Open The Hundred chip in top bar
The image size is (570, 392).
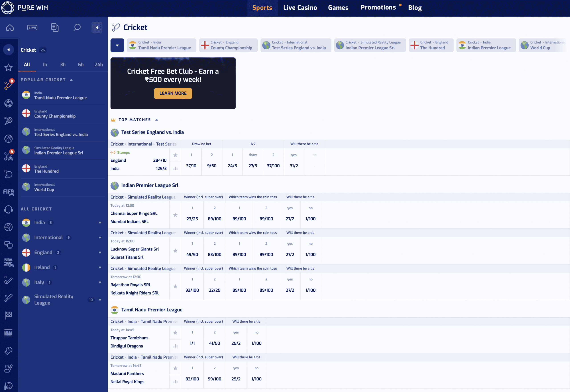coord(431,45)
